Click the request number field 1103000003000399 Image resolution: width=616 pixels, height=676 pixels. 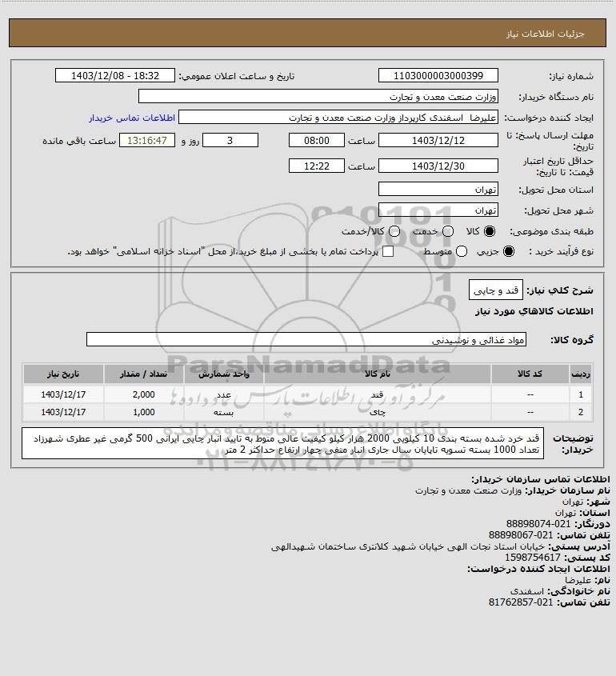point(438,75)
